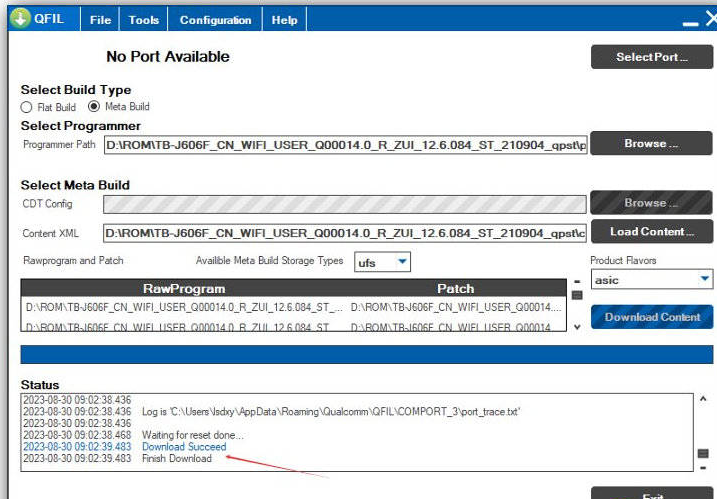Select first Patch row path
This screenshot has width=717, height=499.
click(456, 307)
